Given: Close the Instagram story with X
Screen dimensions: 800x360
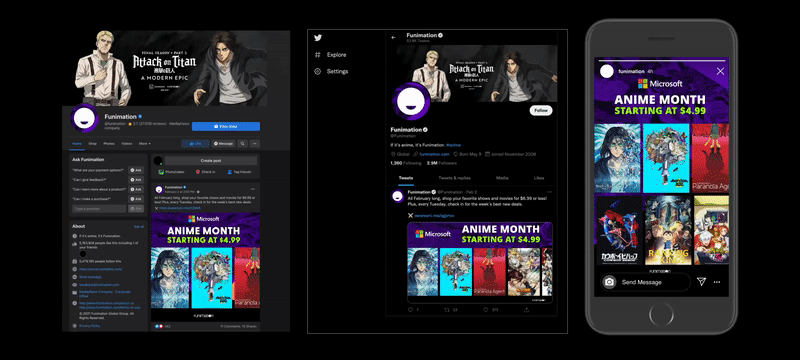Looking at the screenshot, I should click(720, 71).
